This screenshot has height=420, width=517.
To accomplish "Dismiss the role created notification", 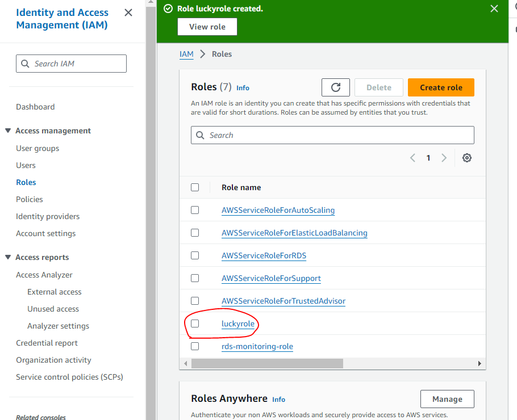I will 494,9.
